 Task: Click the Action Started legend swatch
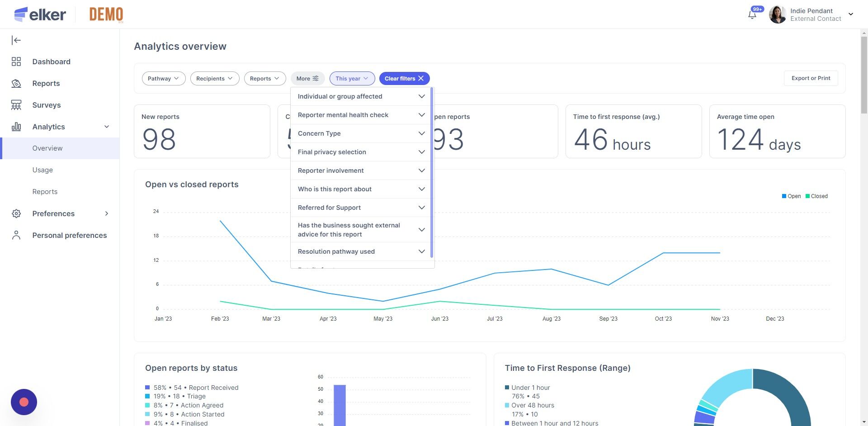point(147,414)
